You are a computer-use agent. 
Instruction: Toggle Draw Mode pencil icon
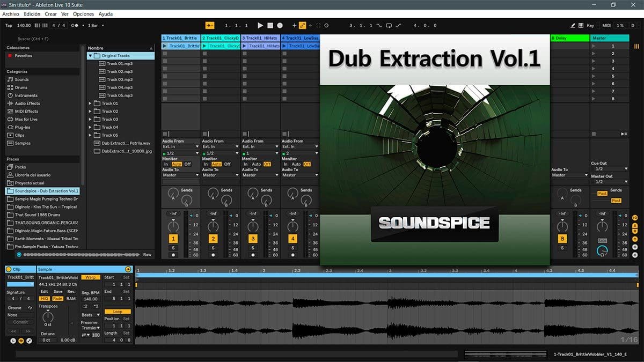point(573,25)
